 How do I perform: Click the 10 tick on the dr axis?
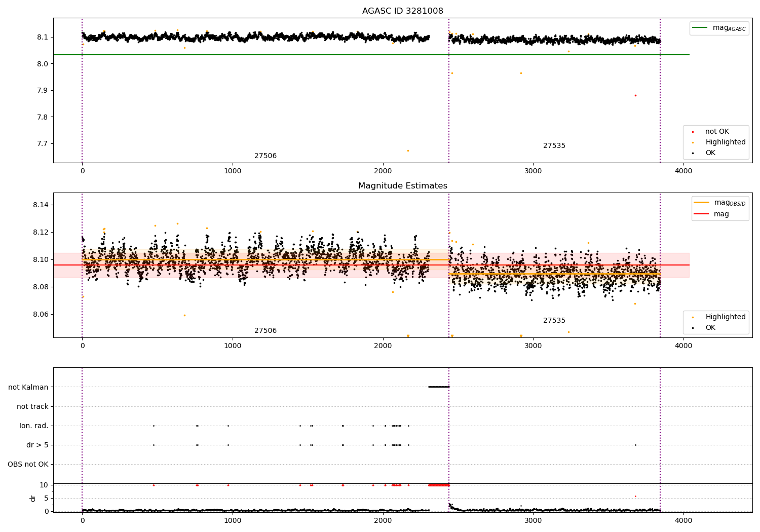point(44,485)
